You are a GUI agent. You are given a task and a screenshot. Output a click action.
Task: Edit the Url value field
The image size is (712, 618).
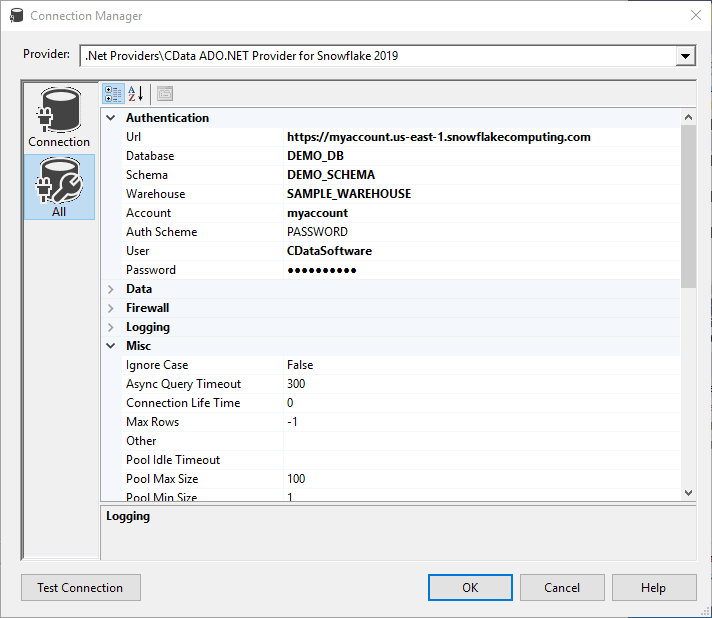482,137
